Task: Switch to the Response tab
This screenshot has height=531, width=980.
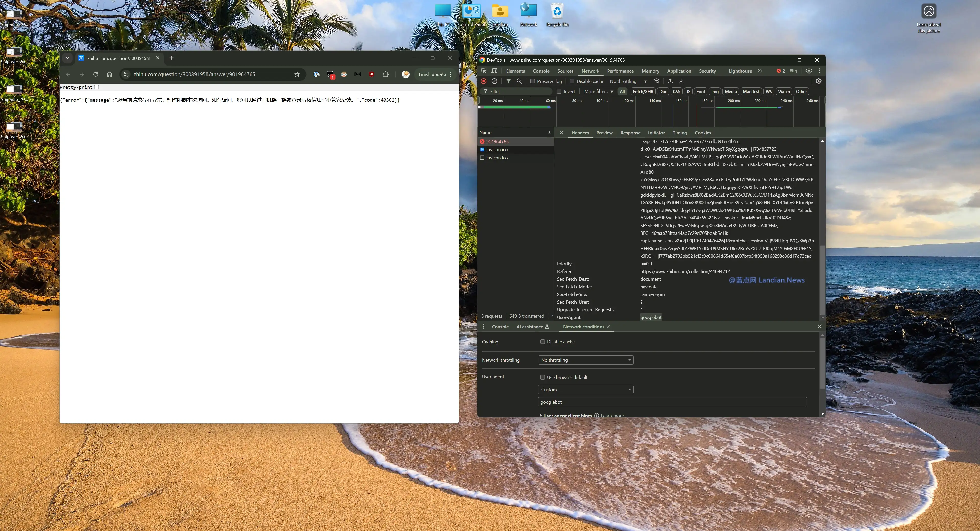Action: pyautogui.click(x=630, y=133)
